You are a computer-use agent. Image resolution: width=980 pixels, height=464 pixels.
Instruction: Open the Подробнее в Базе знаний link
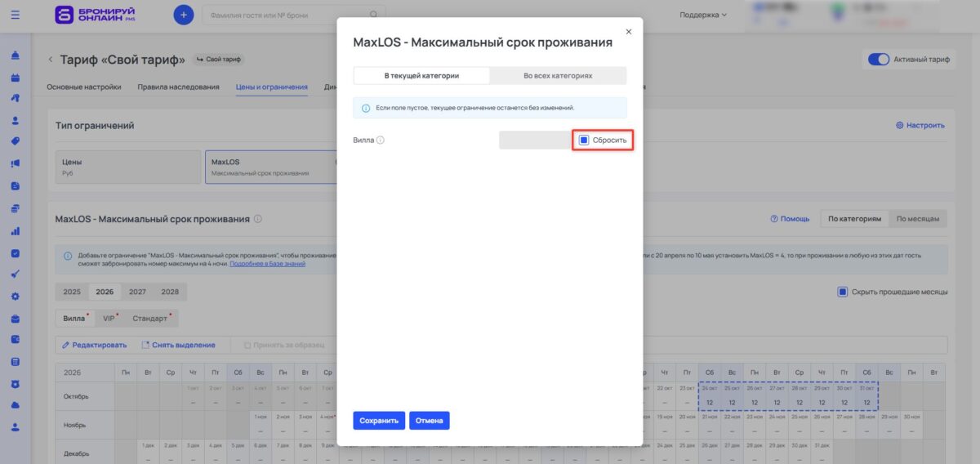click(x=268, y=264)
